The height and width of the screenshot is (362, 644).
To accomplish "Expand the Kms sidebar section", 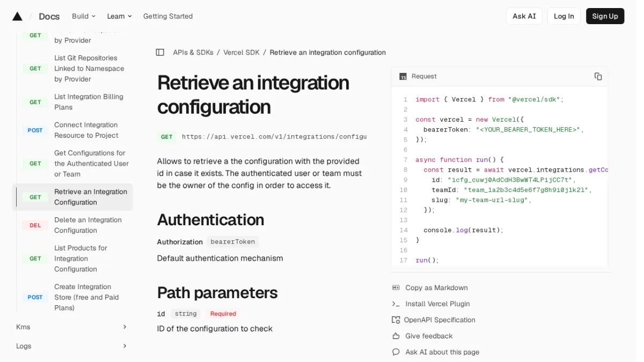I will coord(71,327).
